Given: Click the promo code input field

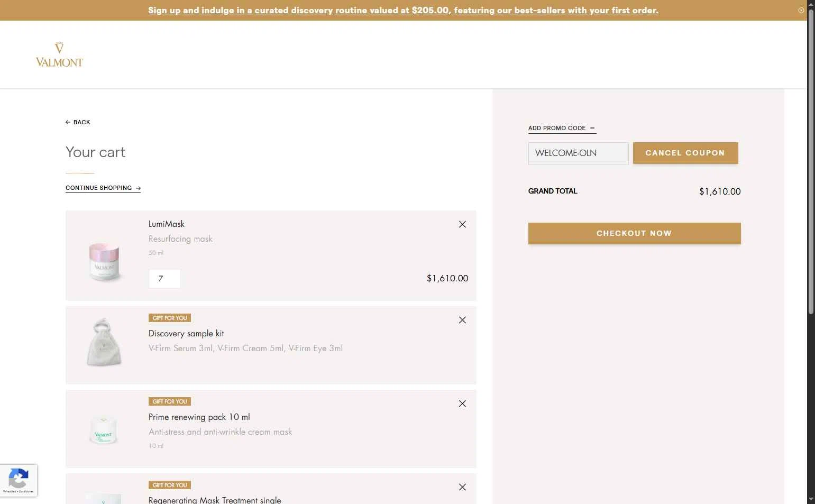Looking at the screenshot, I should pos(578,153).
